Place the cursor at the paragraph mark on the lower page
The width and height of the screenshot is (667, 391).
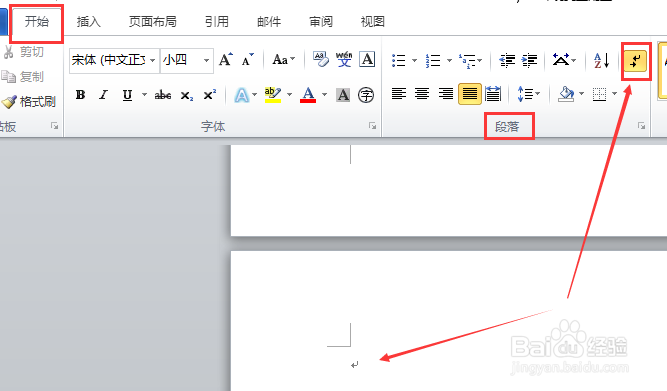pos(355,365)
